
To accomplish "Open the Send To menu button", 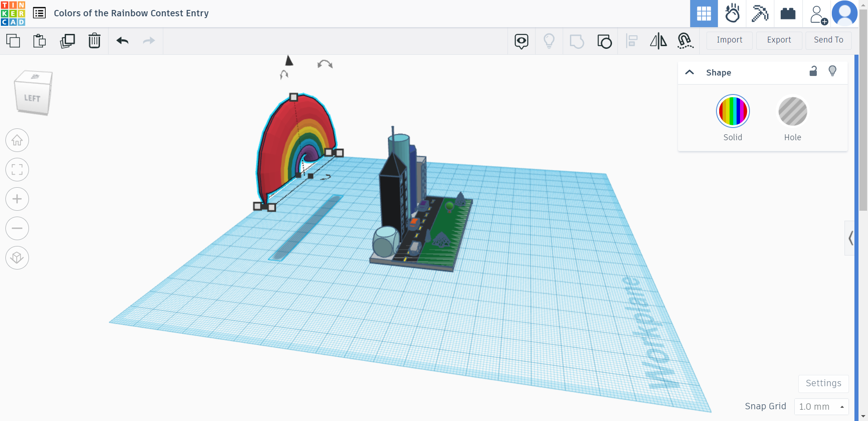I will (x=828, y=40).
